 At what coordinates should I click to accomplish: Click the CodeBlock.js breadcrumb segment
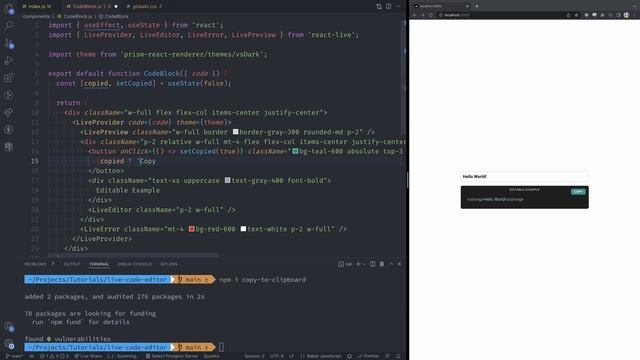pyautogui.click(x=75, y=16)
